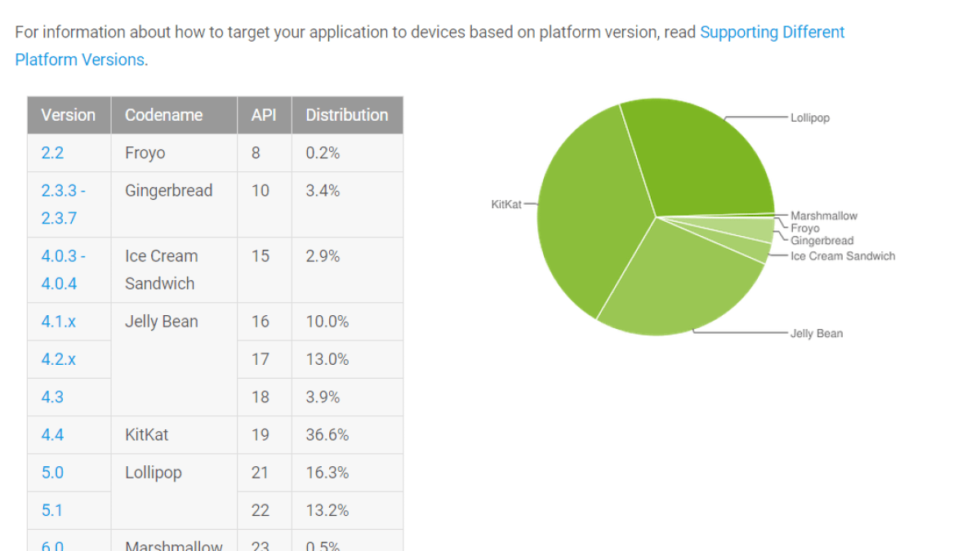
Task: Click the Ice Cream Sandwich chart label
Action: [x=843, y=256]
